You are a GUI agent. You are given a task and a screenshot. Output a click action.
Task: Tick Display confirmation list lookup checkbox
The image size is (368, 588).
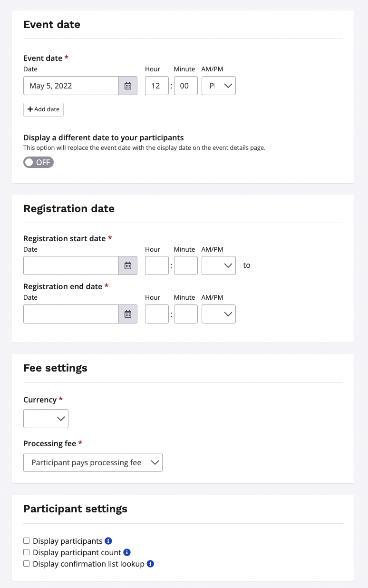tap(27, 564)
